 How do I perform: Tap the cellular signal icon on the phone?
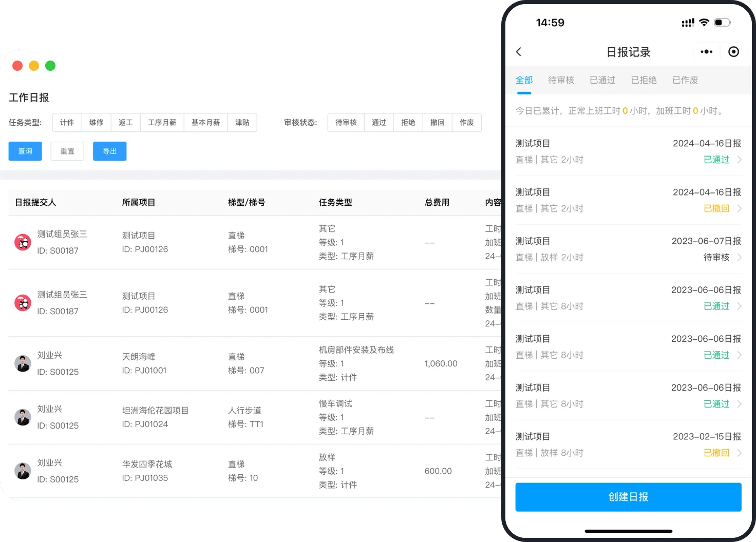[688, 22]
